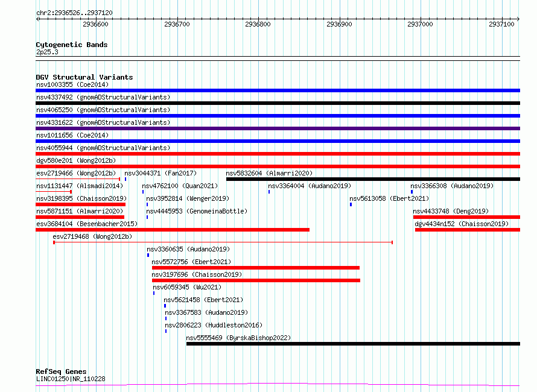
Task: Click the nsv1003355 (Coe2014) variant label
Action: click(x=72, y=84)
